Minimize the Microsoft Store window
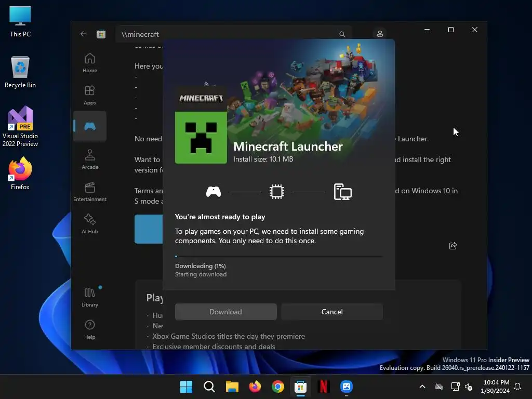Viewport: 532px width, 399px height. (x=427, y=30)
